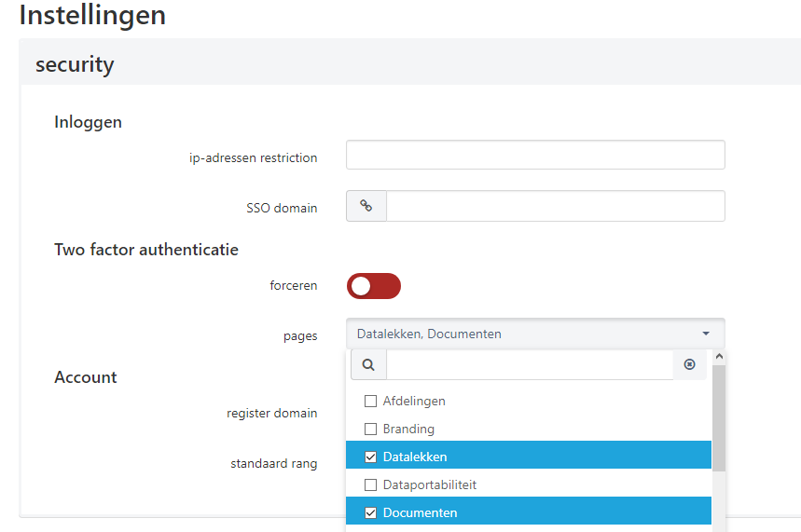
Task: Toggle the forceren two factor switch
Action: point(373,286)
